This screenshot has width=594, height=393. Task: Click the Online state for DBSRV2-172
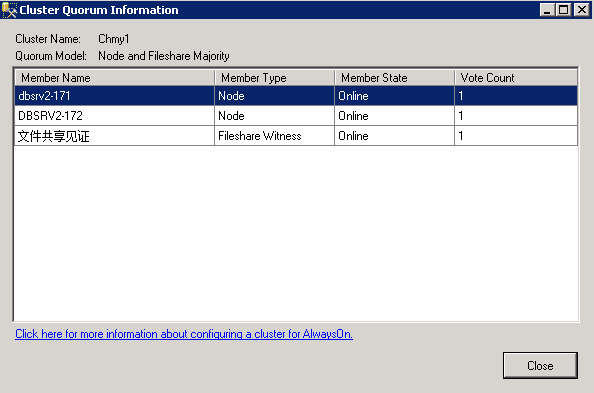click(394, 116)
